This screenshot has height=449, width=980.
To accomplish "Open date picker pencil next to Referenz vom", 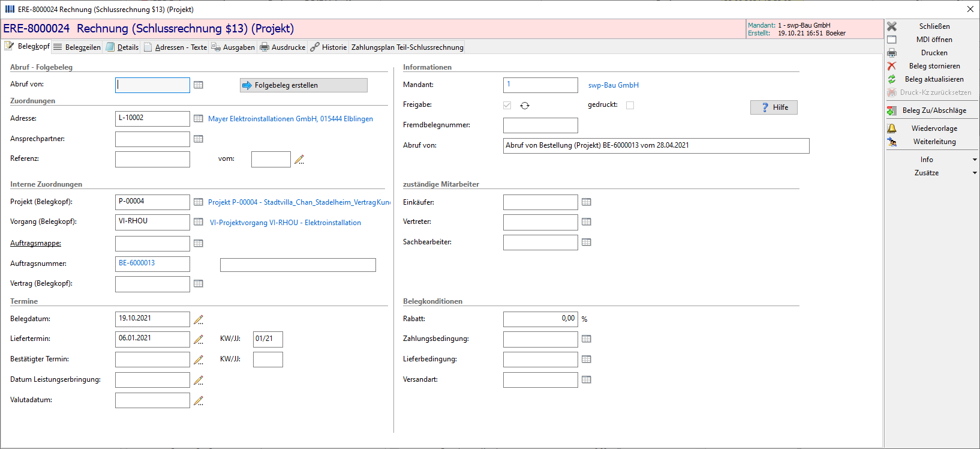I will point(299,159).
